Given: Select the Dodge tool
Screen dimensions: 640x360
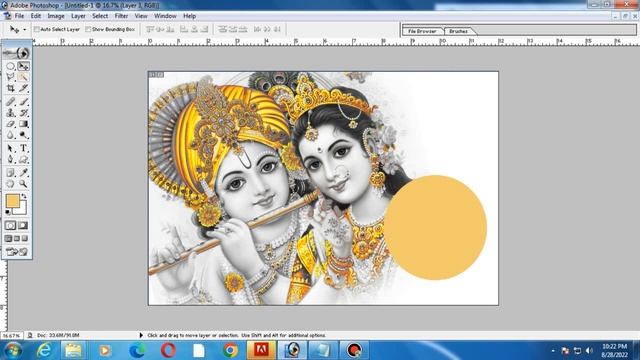Looking at the screenshot, I should (x=23, y=135).
